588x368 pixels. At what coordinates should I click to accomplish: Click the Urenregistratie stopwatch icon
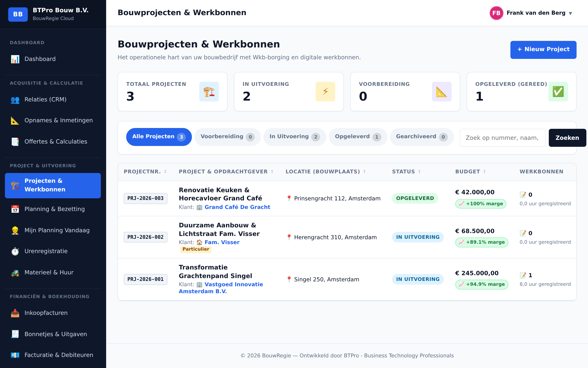(15, 251)
